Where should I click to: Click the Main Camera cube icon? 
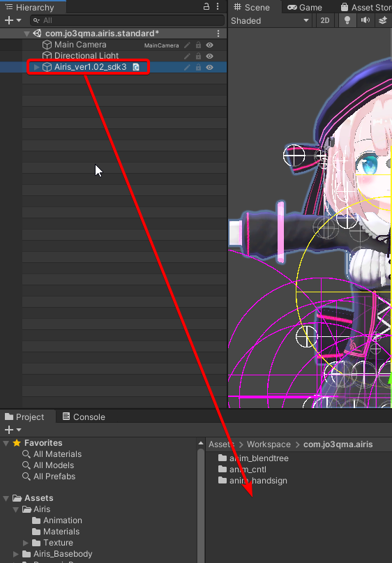click(x=47, y=45)
